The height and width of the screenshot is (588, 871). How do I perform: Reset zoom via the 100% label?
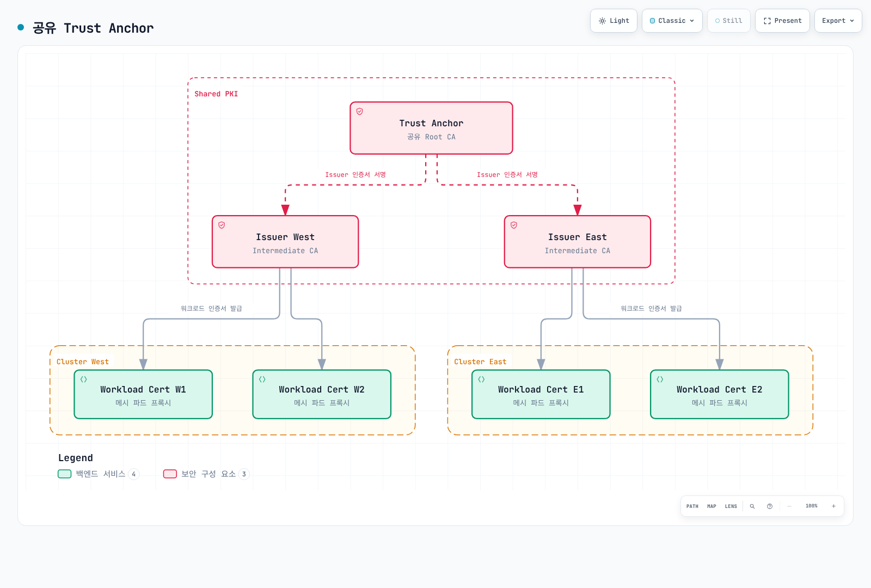[812, 506]
